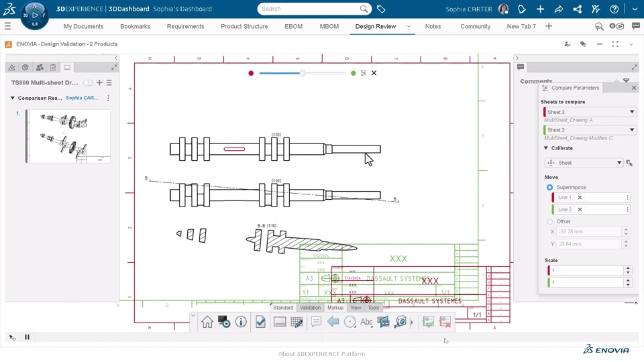Add a new dashboard tab
Screen dimensions: 644x362
[x=549, y=26]
